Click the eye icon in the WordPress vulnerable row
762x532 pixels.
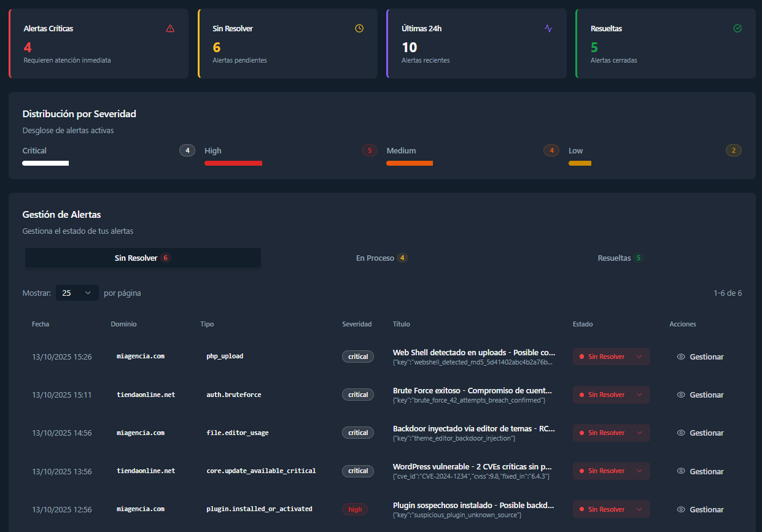[x=681, y=471]
